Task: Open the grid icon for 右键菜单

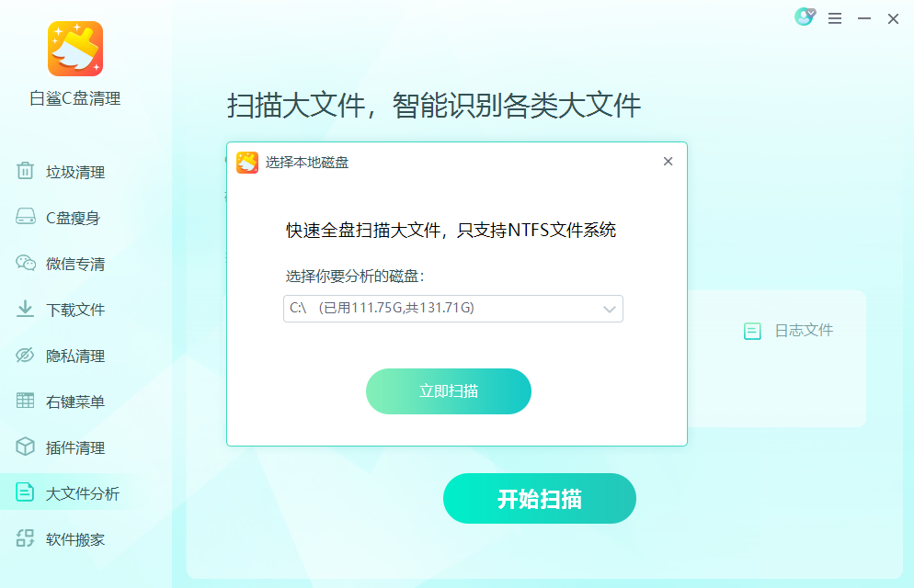Action: click(25, 401)
